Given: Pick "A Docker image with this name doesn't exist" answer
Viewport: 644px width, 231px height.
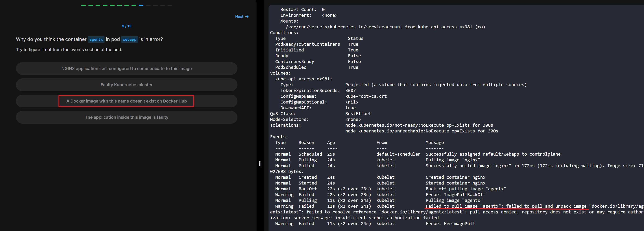Looking at the screenshot, I should tap(126, 101).
